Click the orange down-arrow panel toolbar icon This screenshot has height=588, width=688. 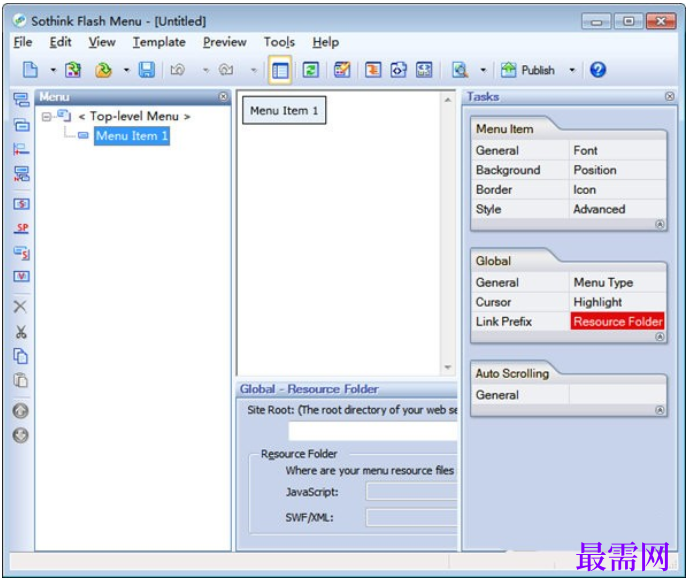tap(373, 70)
